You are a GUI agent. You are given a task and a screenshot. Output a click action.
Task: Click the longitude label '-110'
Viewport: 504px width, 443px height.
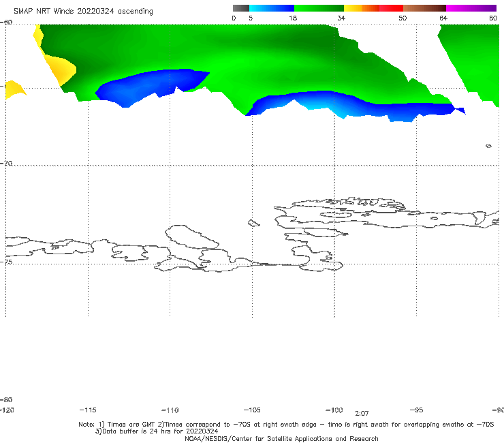tap(170, 410)
